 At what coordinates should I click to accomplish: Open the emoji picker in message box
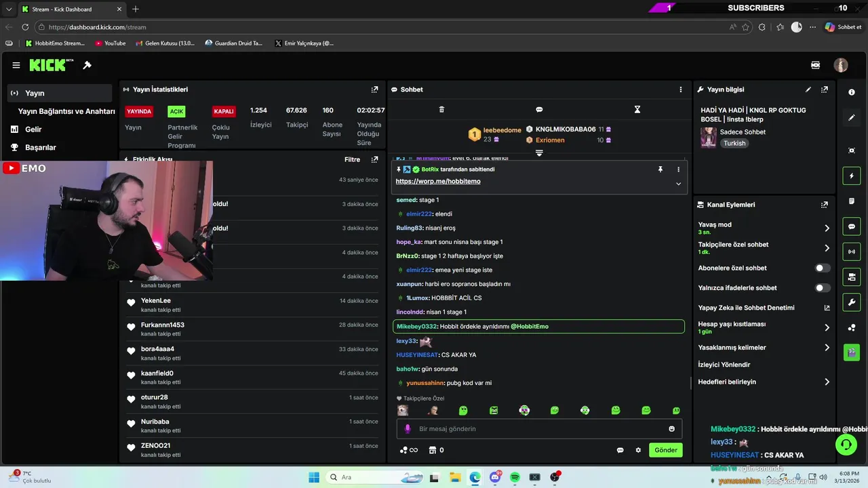click(x=672, y=429)
